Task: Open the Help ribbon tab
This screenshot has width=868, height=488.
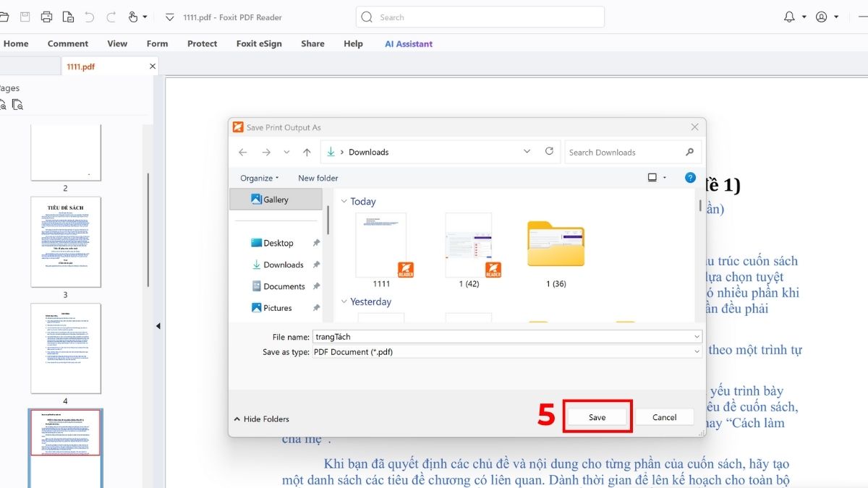Action: 353,43
